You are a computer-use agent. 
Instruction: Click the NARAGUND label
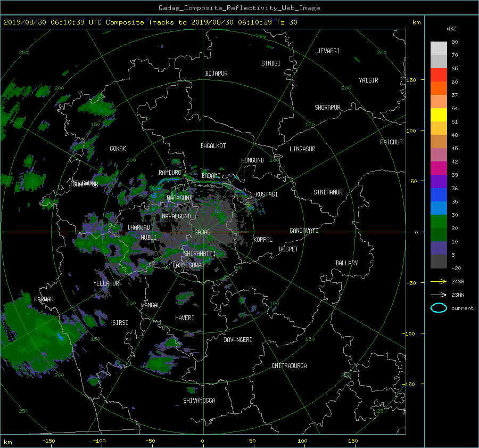click(x=180, y=198)
